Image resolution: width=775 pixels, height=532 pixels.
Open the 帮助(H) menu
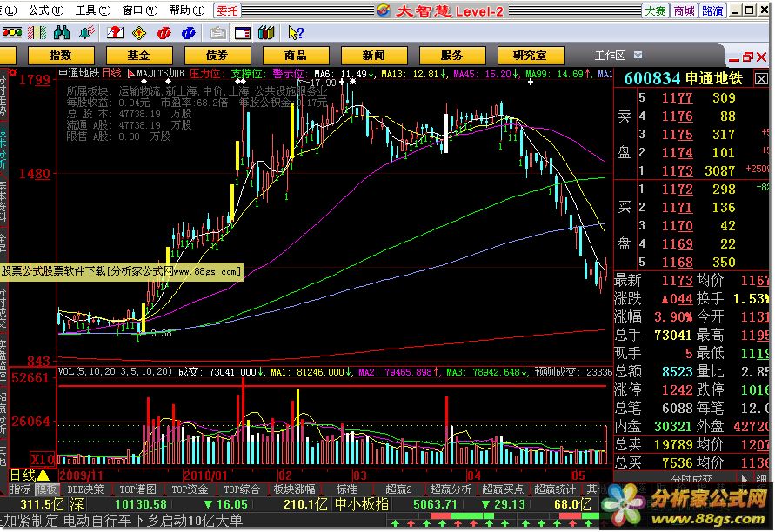[x=187, y=10]
